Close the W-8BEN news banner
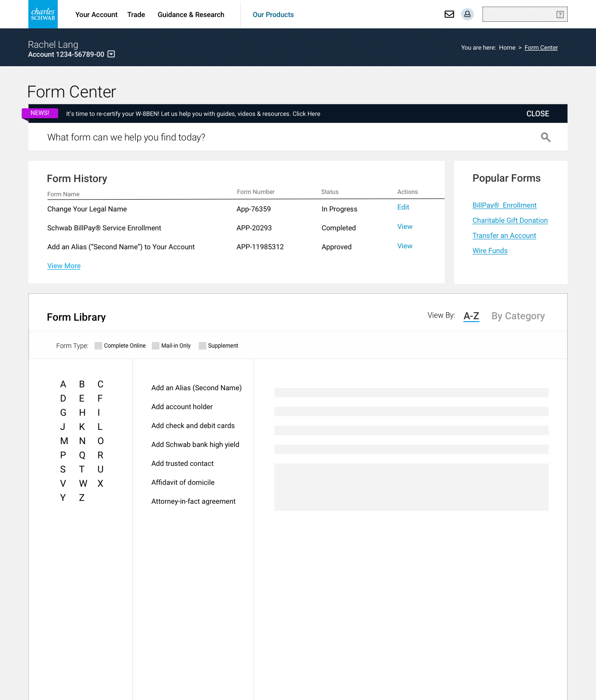Image resolution: width=596 pixels, height=700 pixels. [538, 114]
